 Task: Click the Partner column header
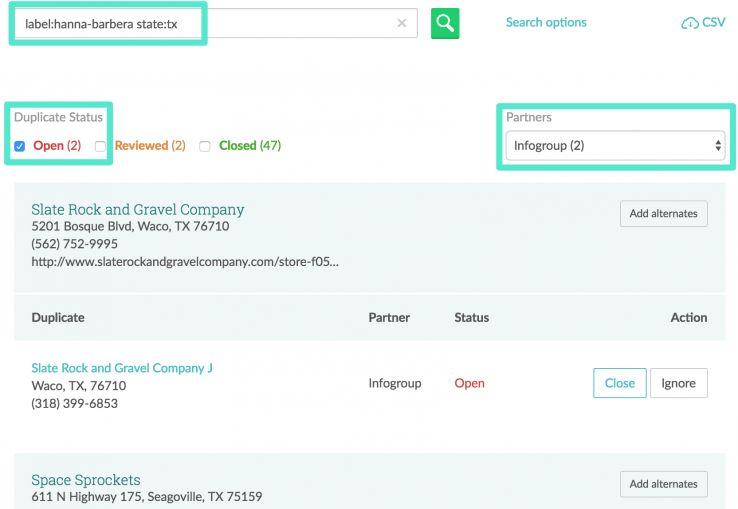click(x=389, y=317)
